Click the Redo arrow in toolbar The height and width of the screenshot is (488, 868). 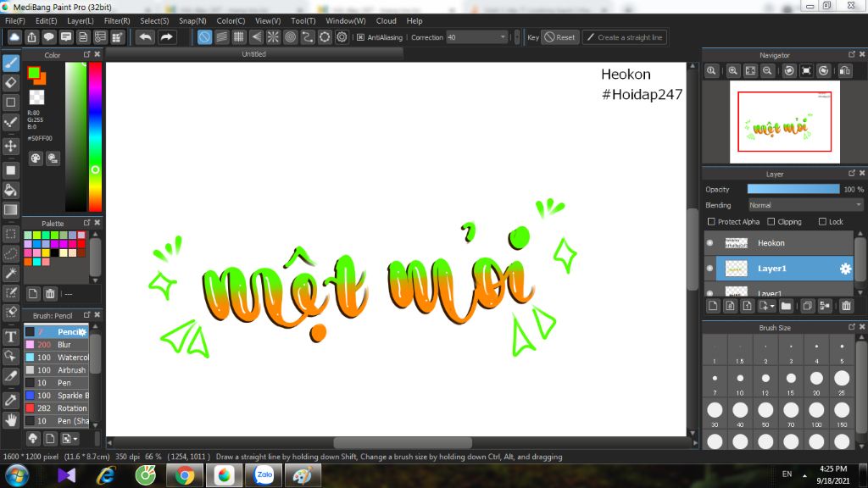166,37
